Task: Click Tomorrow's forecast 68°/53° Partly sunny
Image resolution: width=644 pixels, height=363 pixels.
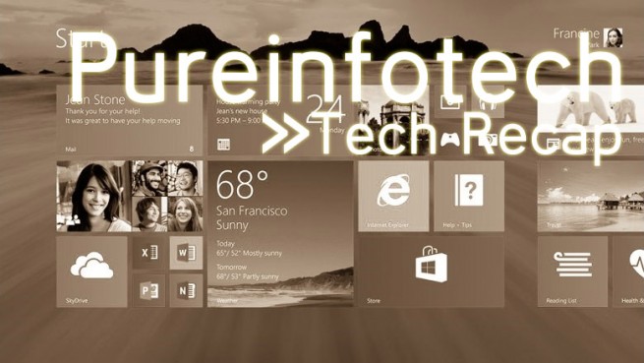Action: click(x=248, y=272)
